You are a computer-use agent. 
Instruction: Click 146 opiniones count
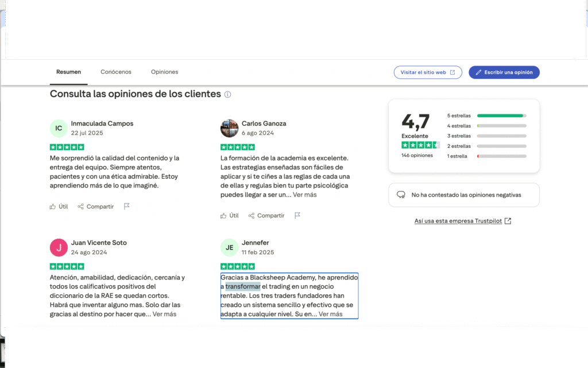[x=417, y=155]
